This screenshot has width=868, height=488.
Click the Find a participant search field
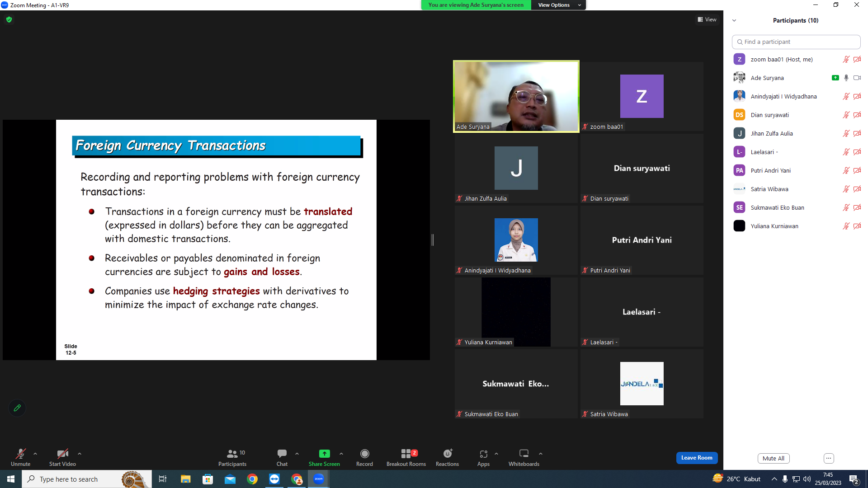(x=796, y=42)
